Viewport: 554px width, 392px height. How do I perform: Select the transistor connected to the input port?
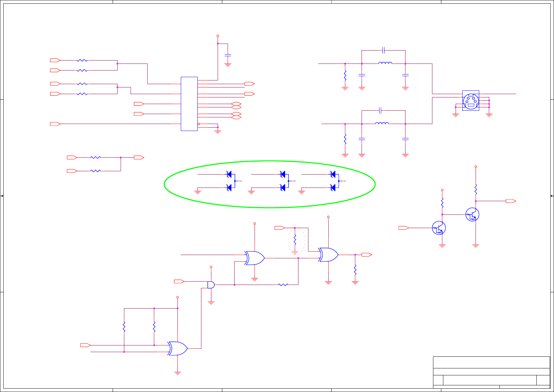tap(439, 228)
